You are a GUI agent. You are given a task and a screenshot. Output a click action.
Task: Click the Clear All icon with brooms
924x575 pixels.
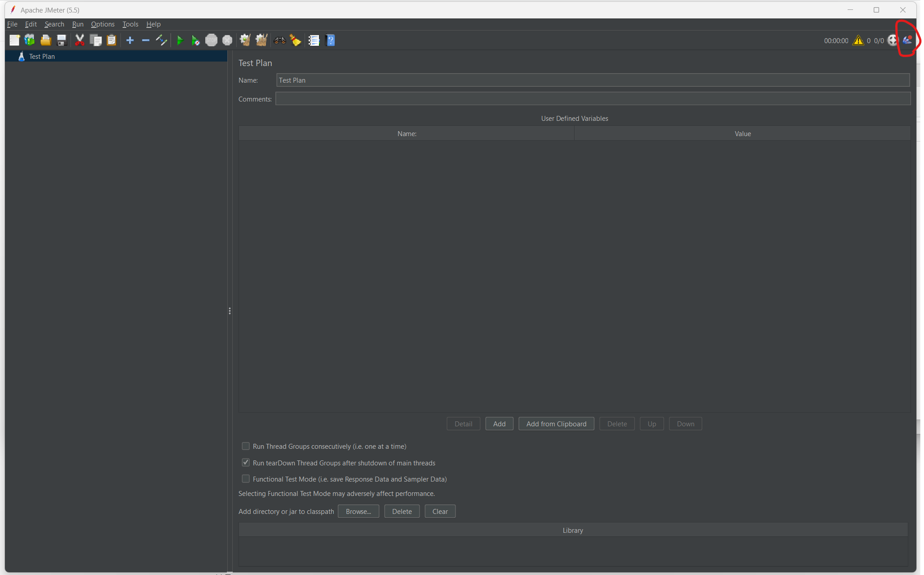pyautogui.click(x=261, y=40)
